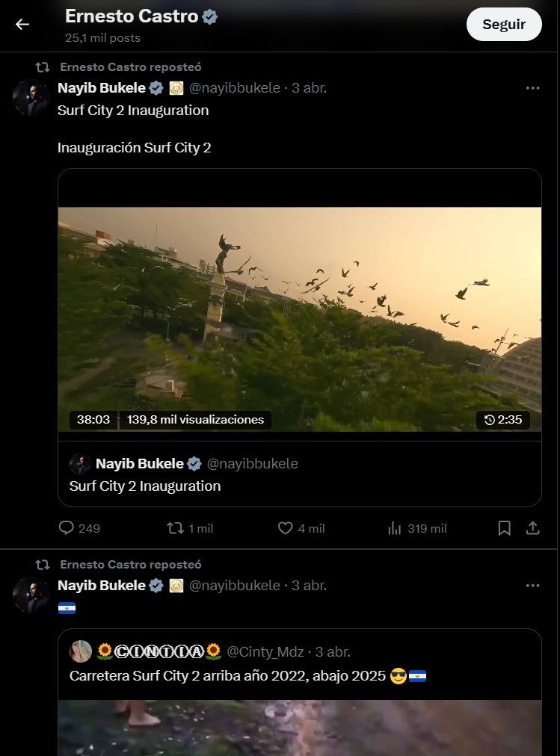Open more options on second Bukele post

pyautogui.click(x=532, y=586)
